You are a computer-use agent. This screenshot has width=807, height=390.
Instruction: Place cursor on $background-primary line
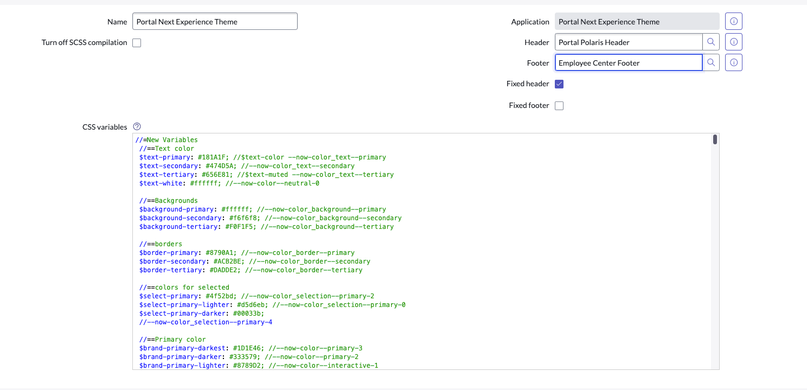click(262, 209)
